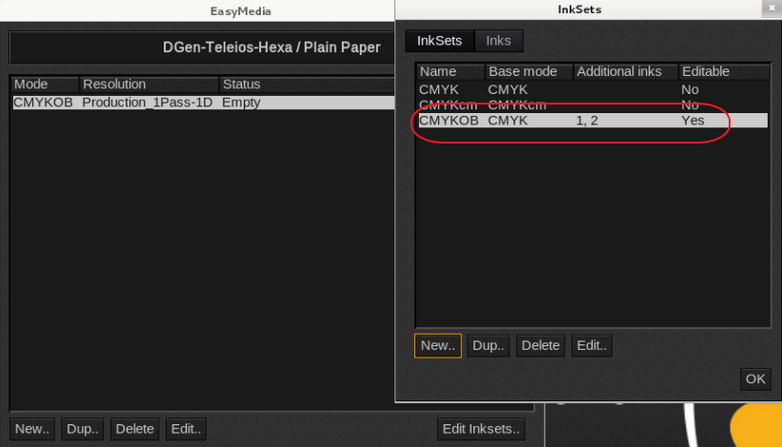The width and height of the screenshot is (782, 447).
Task: Sort inksets by the Name column header
Action: [450, 72]
